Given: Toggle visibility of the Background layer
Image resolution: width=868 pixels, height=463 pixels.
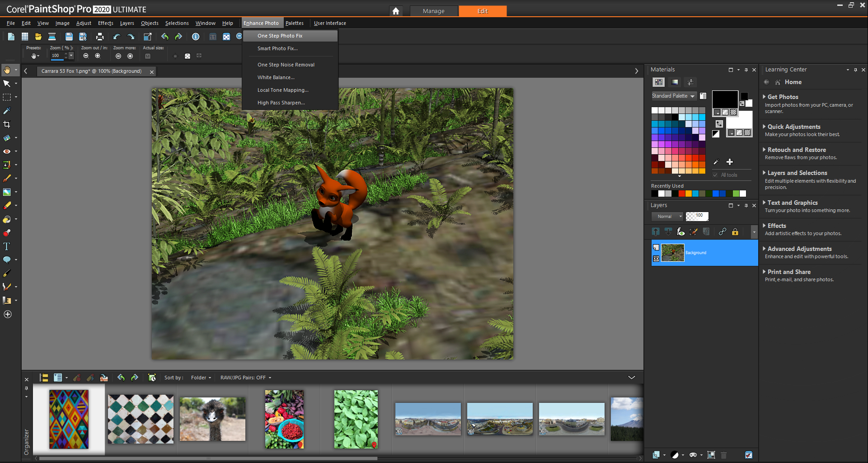Looking at the screenshot, I should click(x=656, y=259).
